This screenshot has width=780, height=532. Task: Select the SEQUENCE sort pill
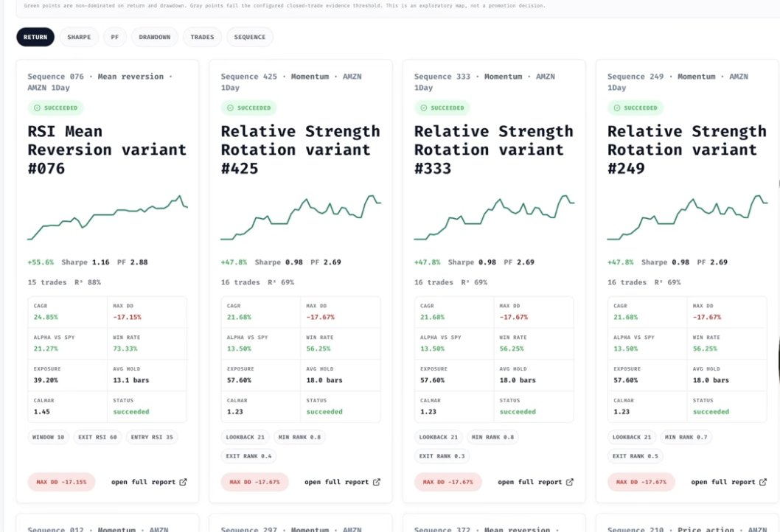click(250, 37)
